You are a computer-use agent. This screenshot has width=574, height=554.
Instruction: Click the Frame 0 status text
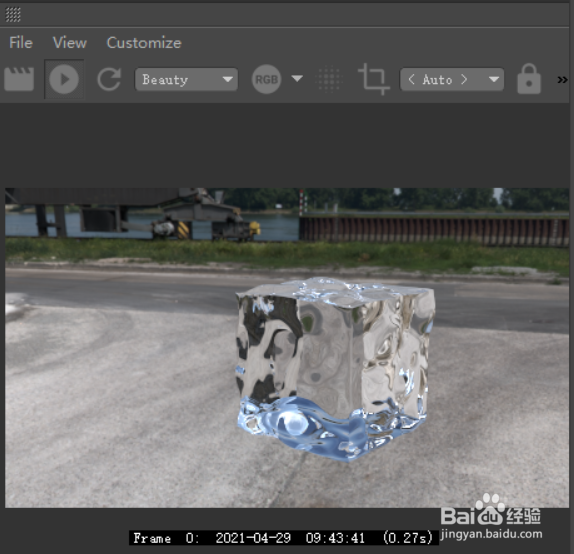click(284, 538)
